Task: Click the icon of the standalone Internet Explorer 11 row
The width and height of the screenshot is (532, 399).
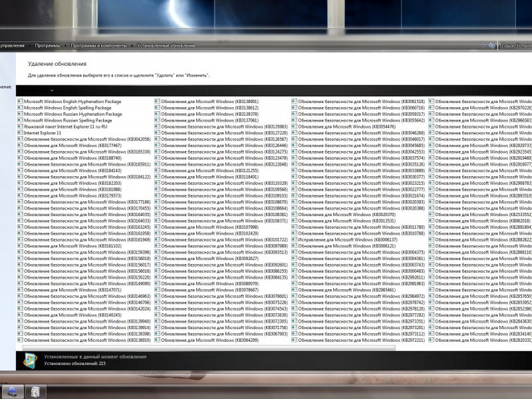Action: pyautogui.click(x=21, y=132)
